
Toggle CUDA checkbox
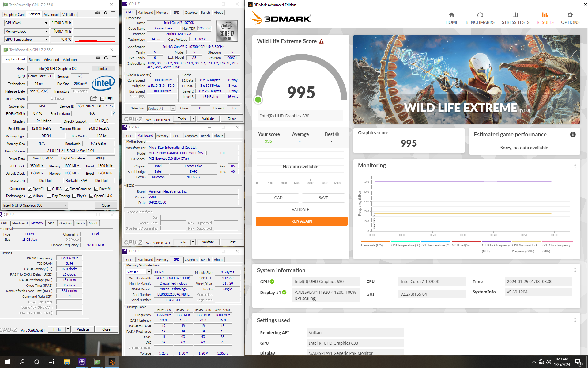click(x=49, y=189)
